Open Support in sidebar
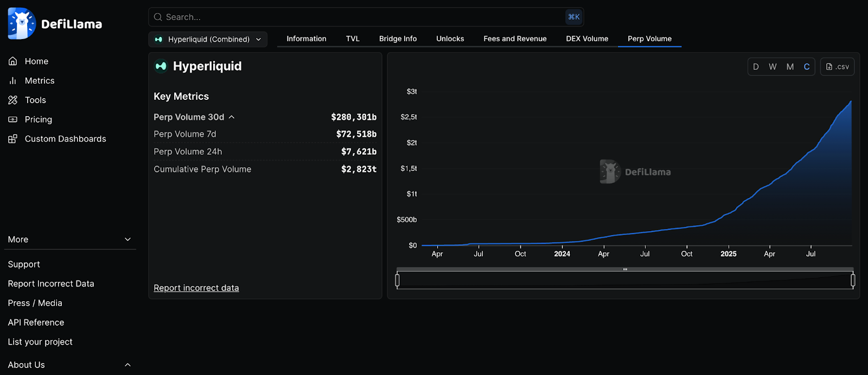 click(x=24, y=264)
